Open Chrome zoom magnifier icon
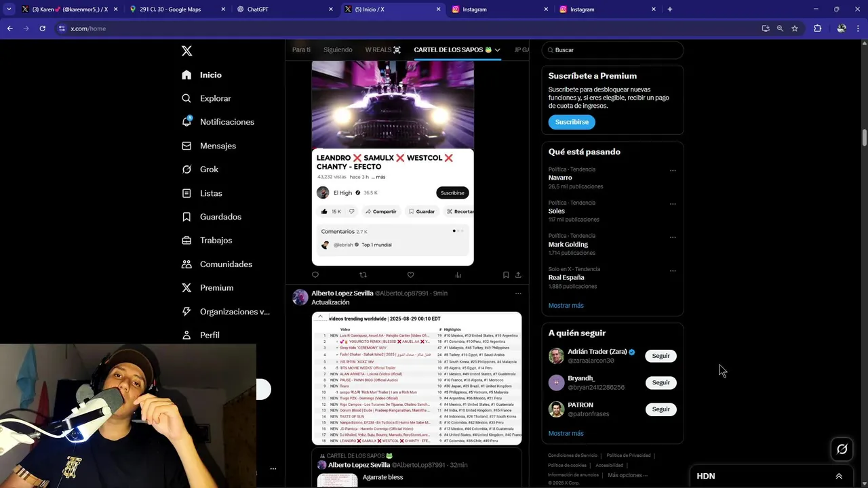The width and height of the screenshot is (868, 488). (x=780, y=28)
